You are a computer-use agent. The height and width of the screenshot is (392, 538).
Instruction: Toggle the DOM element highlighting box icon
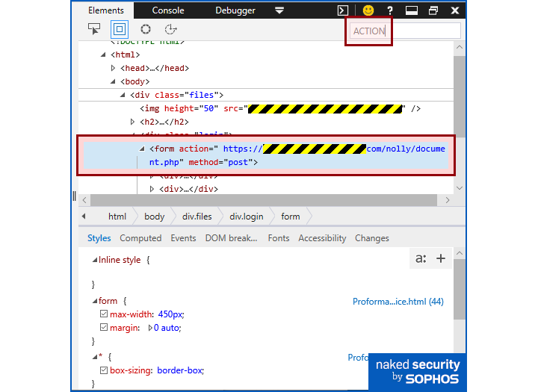pos(120,29)
